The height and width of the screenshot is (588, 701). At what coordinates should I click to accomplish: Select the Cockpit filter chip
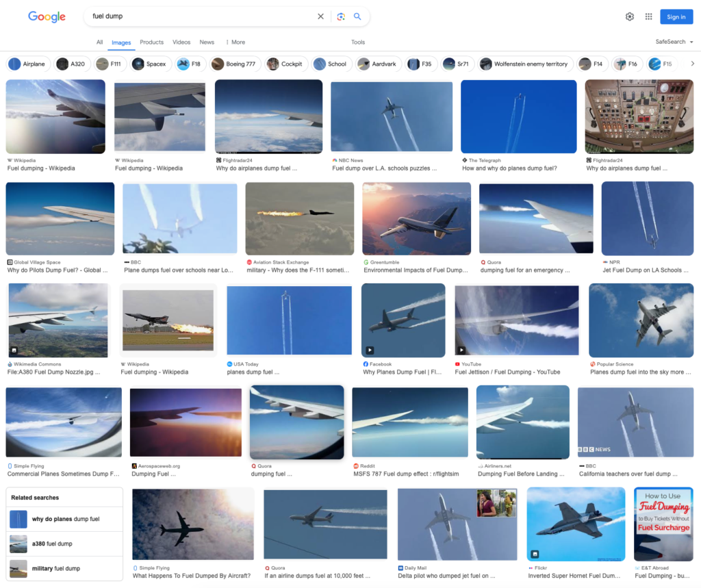coord(284,64)
